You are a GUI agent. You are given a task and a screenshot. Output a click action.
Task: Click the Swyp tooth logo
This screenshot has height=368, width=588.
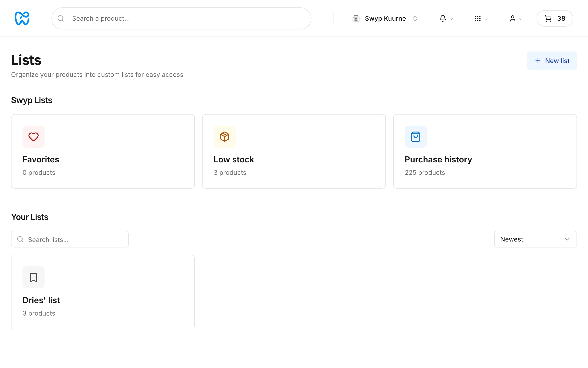[22, 18]
